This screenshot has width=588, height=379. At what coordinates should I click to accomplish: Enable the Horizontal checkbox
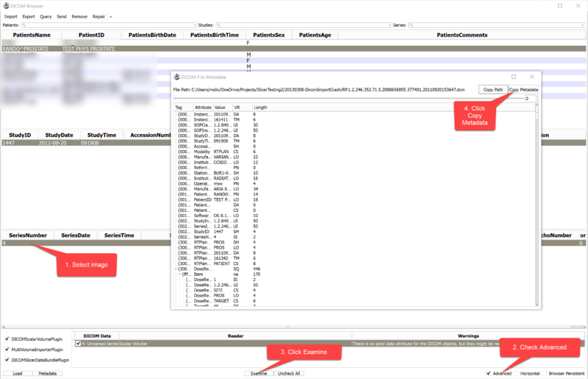click(x=516, y=373)
